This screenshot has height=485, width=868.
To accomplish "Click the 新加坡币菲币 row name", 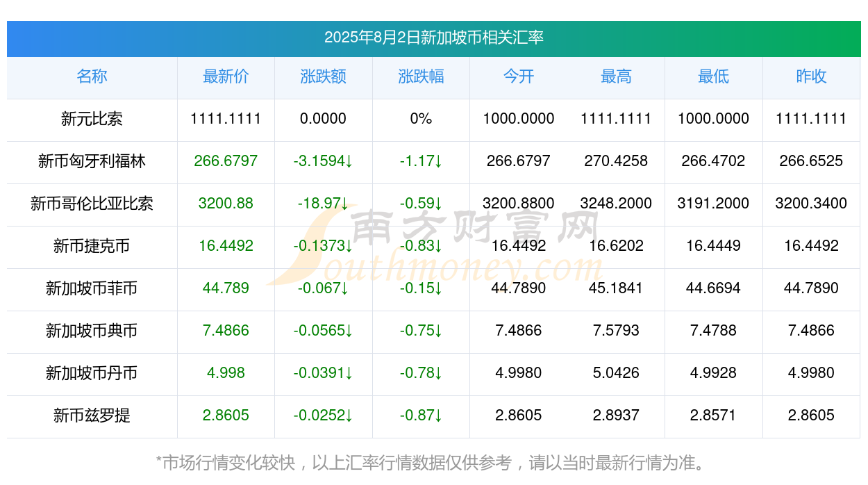I will coord(92,288).
